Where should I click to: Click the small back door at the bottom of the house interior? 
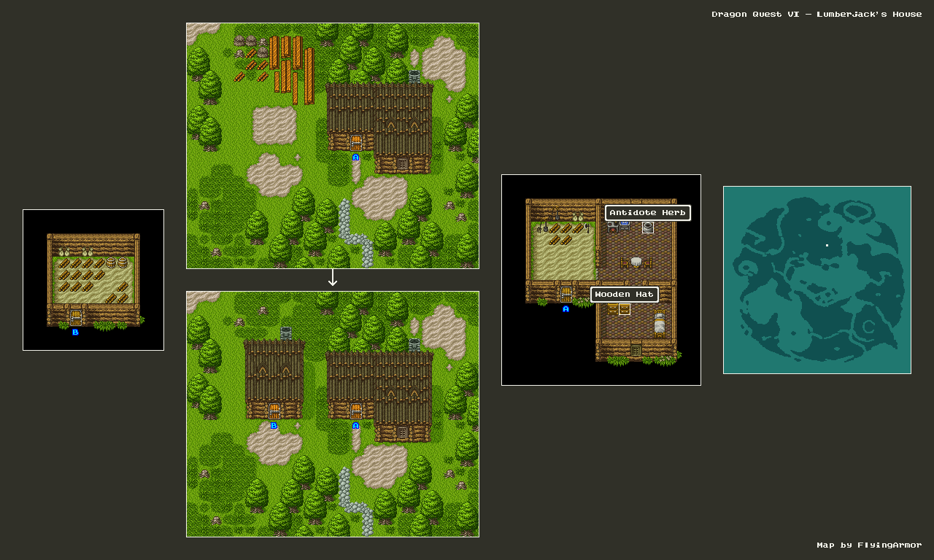pyautogui.click(x=636, y=351)
